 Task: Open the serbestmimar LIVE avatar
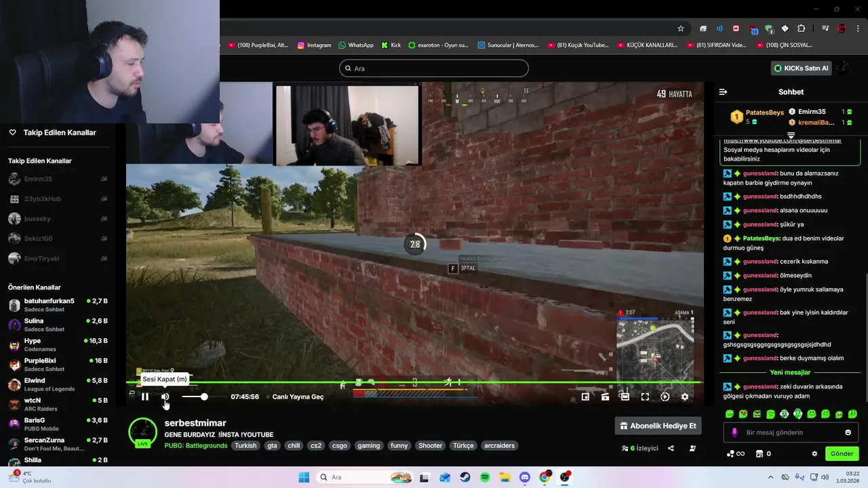[142, 432]
